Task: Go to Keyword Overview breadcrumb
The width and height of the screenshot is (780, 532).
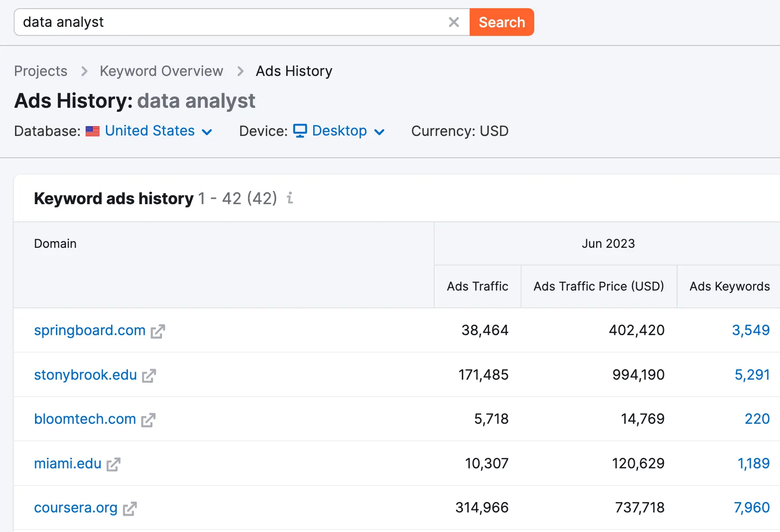Action: click(161, 71)
